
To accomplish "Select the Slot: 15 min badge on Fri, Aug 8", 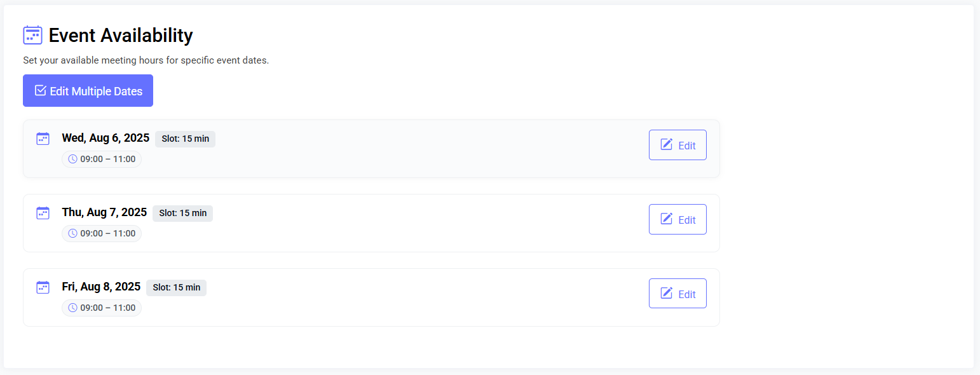I will pyautogui.click(x=176, y=287).
